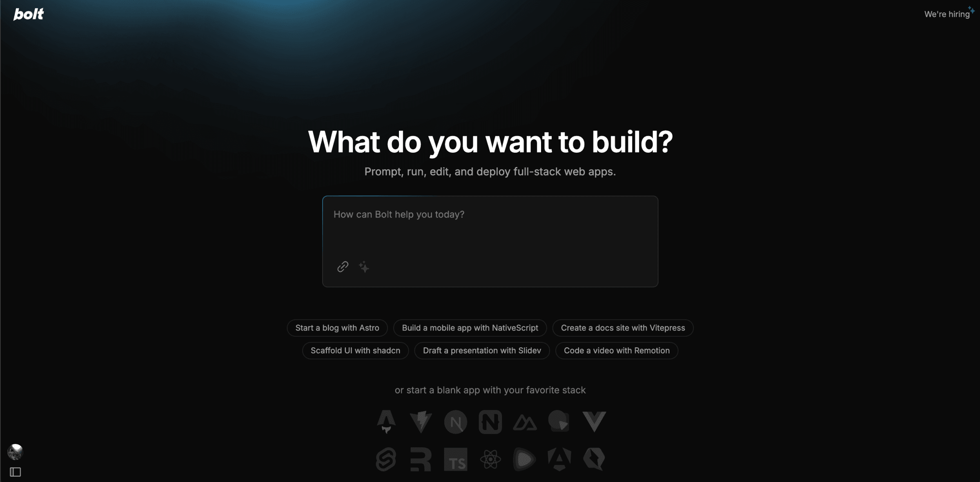Click the AI enhance icon in input
980x482 pixels.
click(364, 267)
